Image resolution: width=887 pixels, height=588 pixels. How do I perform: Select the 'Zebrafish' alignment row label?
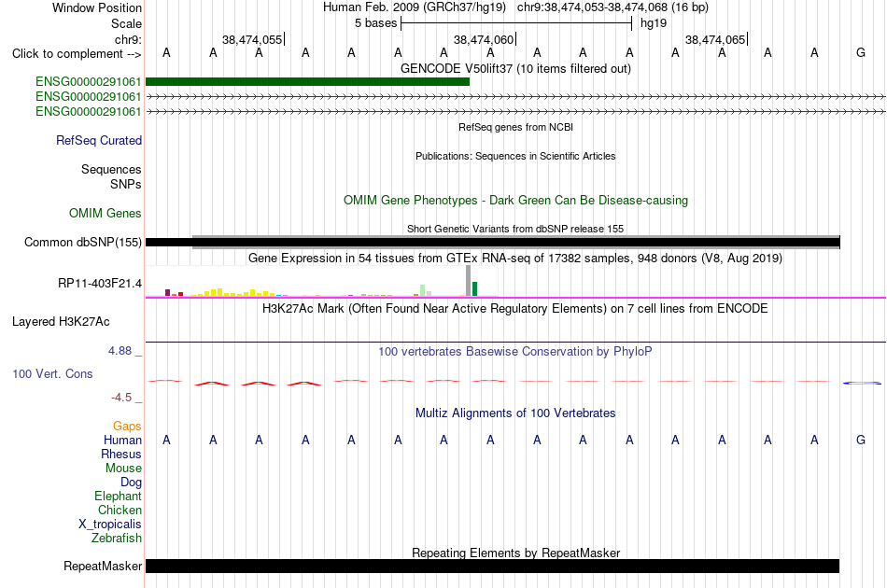click(117, 538)
